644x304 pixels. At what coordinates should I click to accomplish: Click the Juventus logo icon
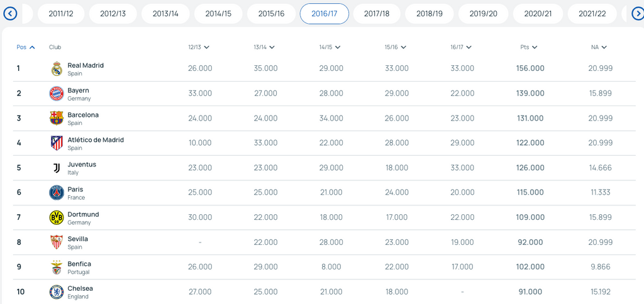57,168
